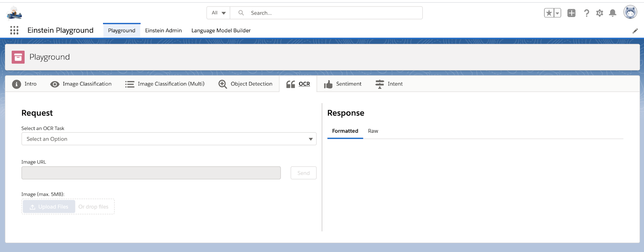Select the OCR tab label
The height and width of the screenshot is (252, 644).
[x=304, y=84]
